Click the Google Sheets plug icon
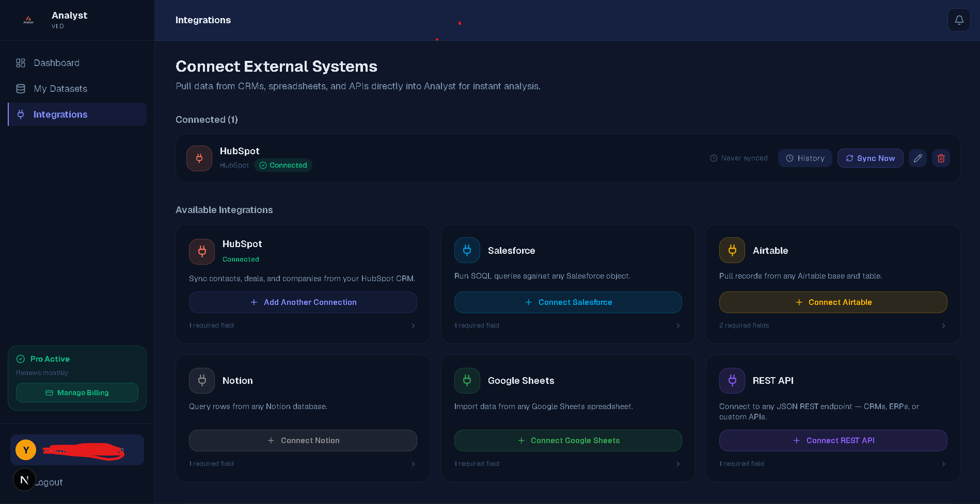Screen dimensions: 980x504 pyautogui.click(x=467, y=381)
